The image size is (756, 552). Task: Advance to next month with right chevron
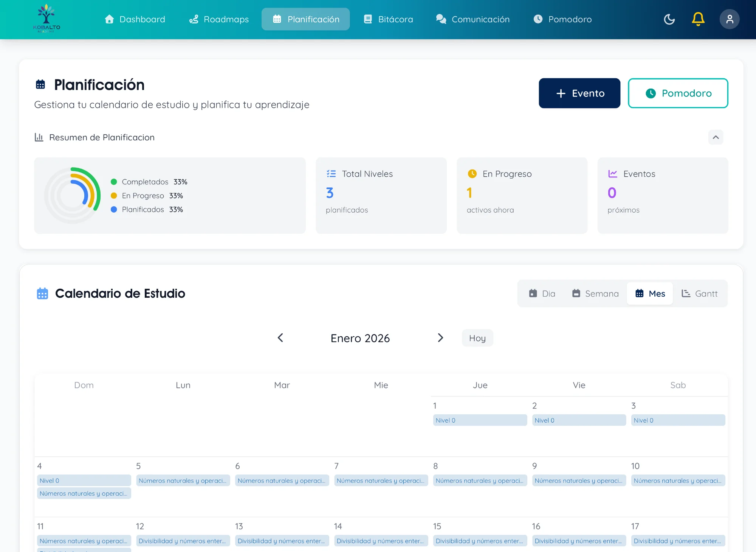point(440,338)
